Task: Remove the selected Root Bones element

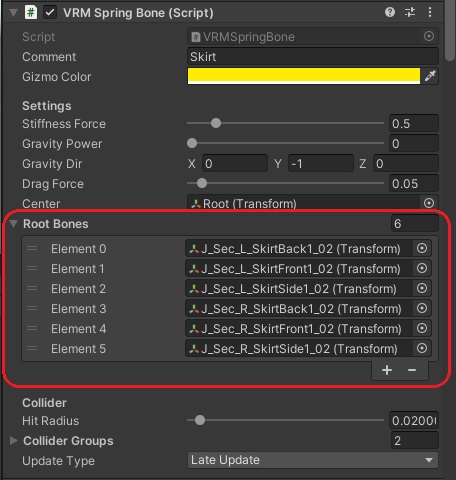Action: pos(412,370)
